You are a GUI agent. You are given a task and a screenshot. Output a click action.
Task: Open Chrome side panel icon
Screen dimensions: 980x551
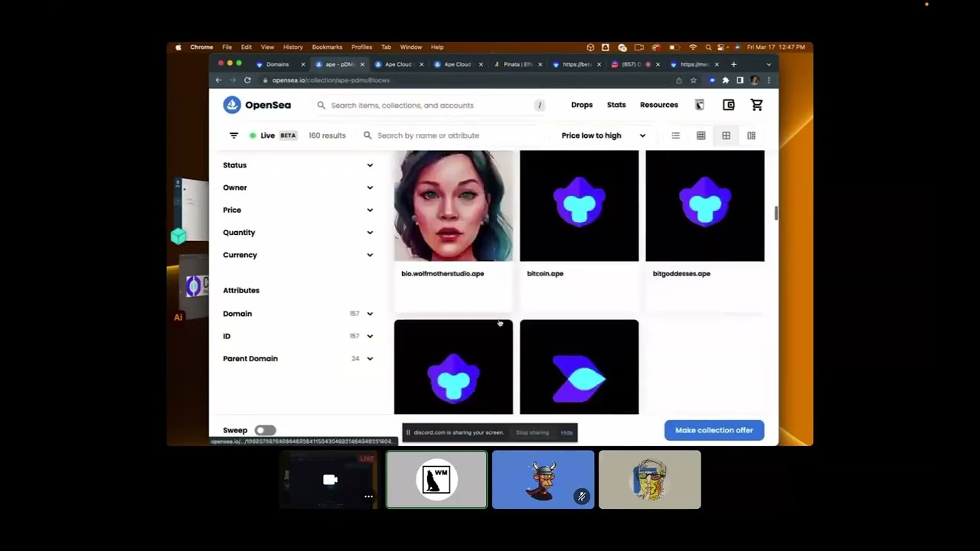pos(740,80)
